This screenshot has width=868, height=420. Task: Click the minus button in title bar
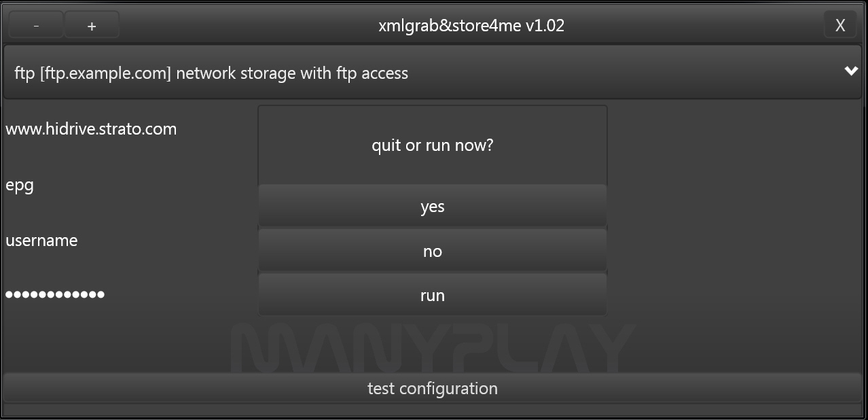[36, 26]
